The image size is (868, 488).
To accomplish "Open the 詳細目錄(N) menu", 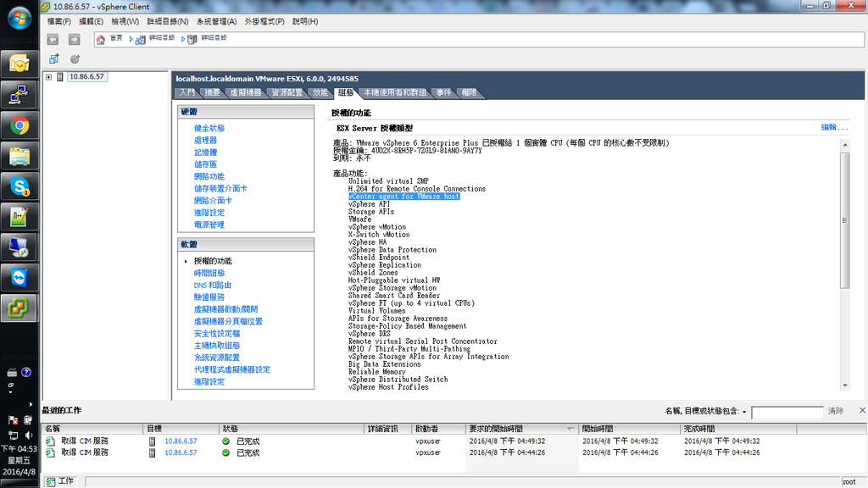I will tap(168, 21).
